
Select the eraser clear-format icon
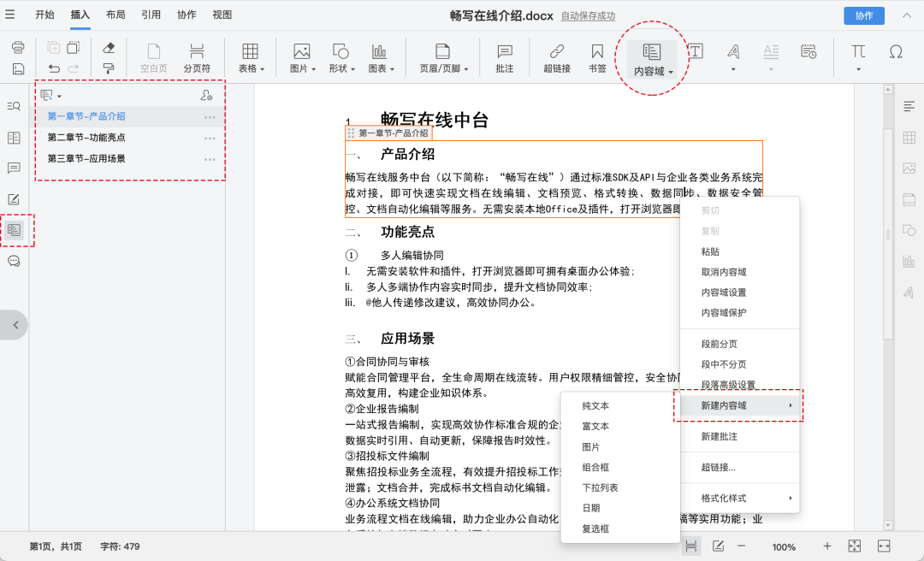[x=109, y=48]
